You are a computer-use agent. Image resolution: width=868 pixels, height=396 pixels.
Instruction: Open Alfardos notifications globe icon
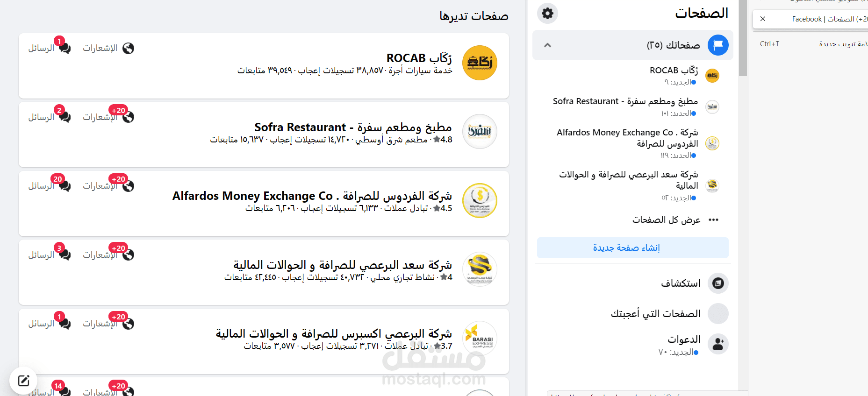tap(128, 186)
